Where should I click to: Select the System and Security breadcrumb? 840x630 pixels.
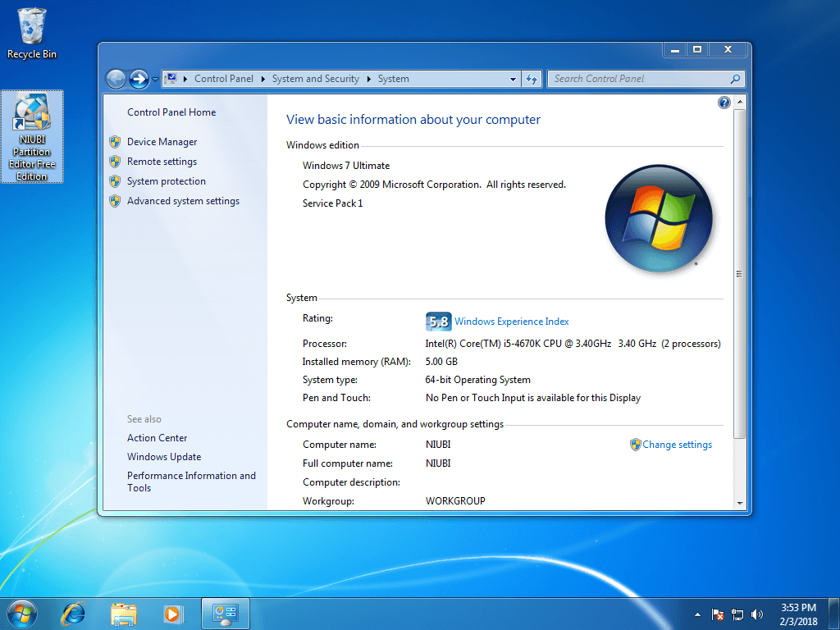click(316, 79)
